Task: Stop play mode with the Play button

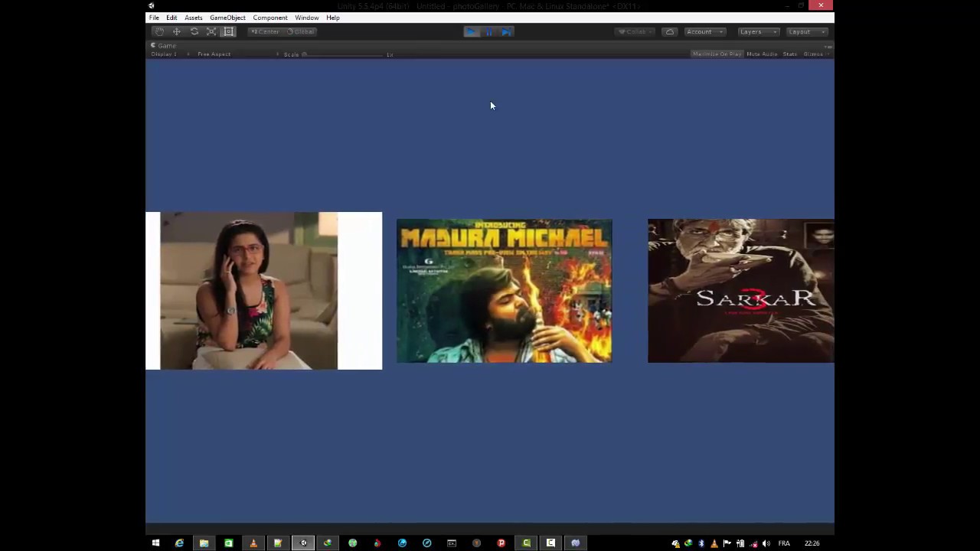Action: 472,31
